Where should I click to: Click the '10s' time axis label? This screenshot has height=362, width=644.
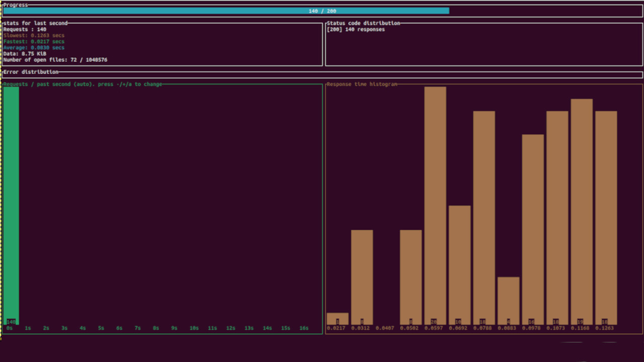pyautogui.click(x=194, y=328)
